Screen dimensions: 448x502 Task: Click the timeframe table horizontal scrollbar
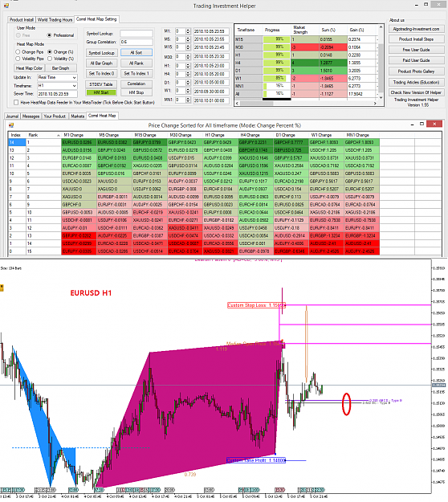[306, 104]
